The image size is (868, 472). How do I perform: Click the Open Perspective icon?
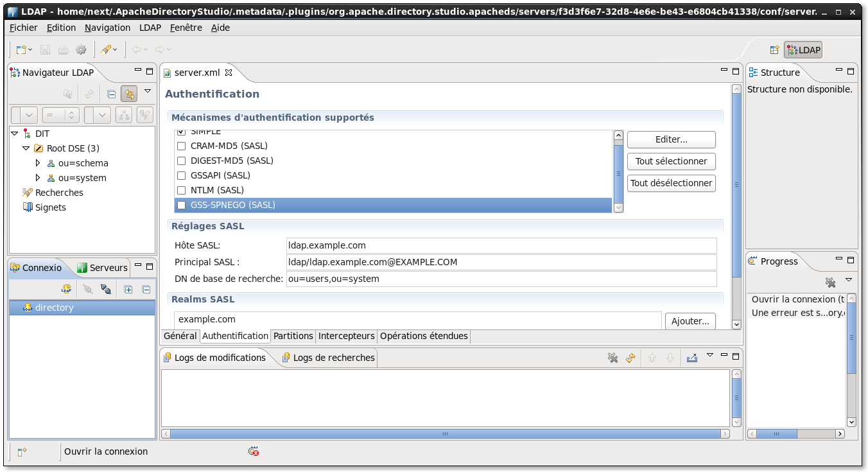[774, 50]
